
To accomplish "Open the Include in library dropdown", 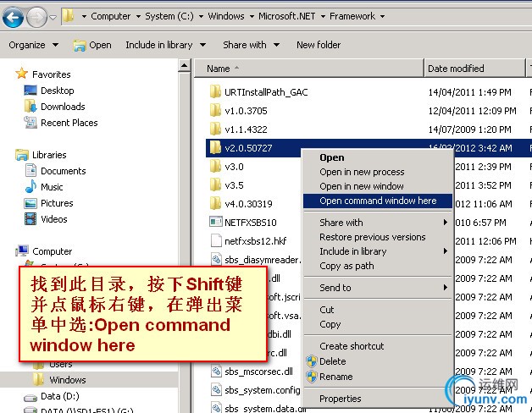I will [165, 45].
